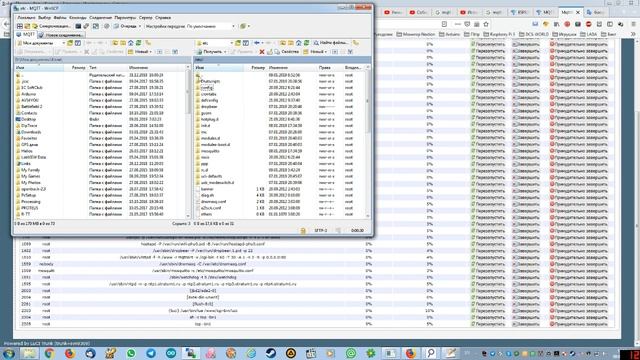
Task: Open the LADA bookmark folder
Action: click(x=588, y=35)
